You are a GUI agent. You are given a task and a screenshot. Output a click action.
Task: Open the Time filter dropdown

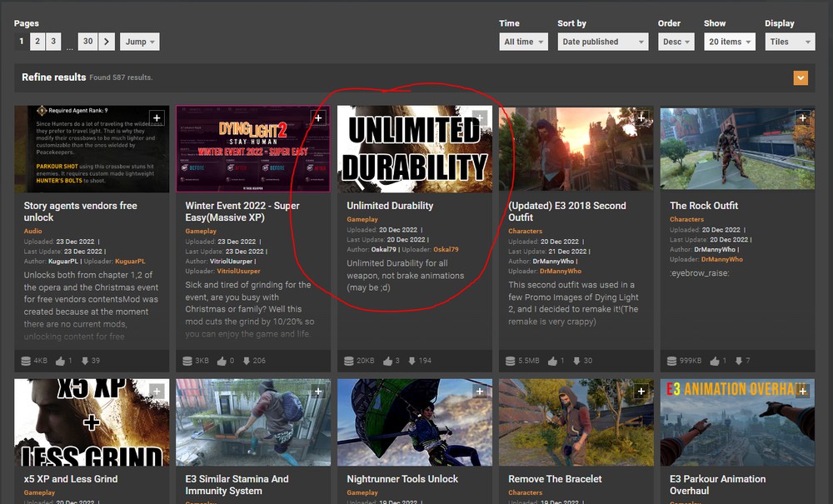[x=523, y=42]
